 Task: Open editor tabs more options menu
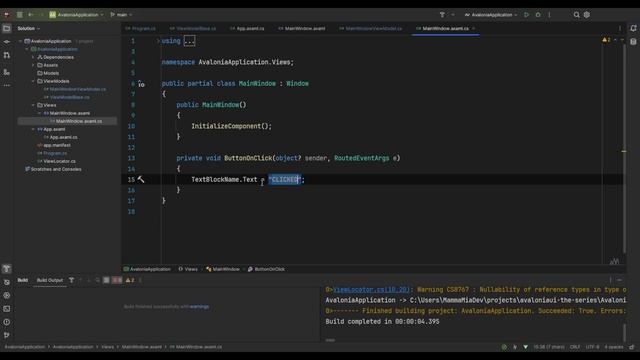pyautogui.click(x=620, y=29)
